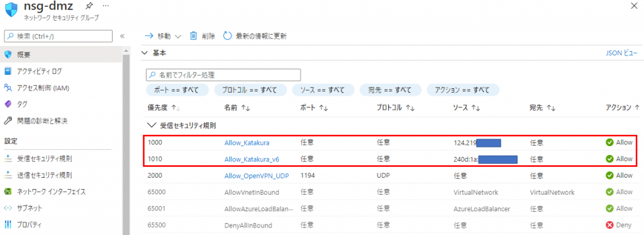Expand the 移動 dropdown chevron
This screenshot has height=235, width=644.
178,36
